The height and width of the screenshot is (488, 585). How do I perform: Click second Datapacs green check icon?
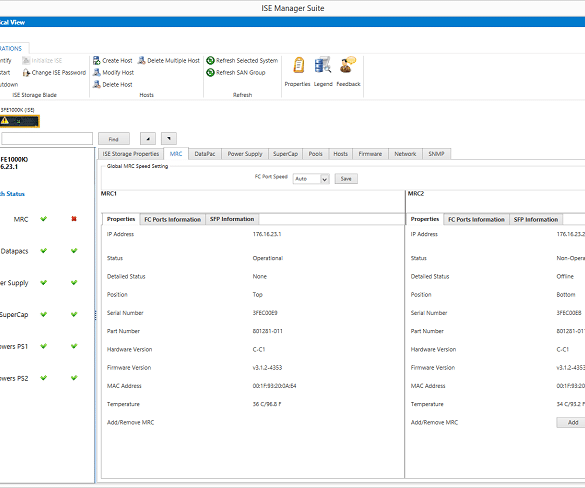[x=74, y=251]
